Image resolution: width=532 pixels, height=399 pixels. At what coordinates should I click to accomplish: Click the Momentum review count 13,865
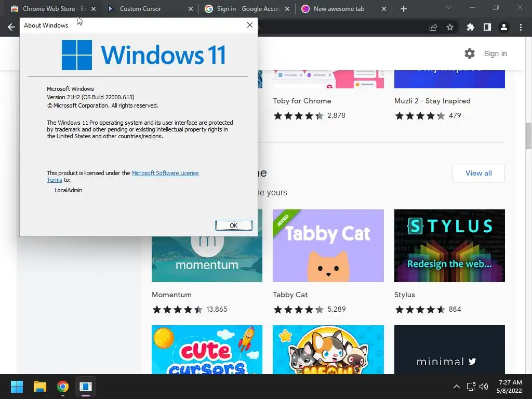coord(217,310)
